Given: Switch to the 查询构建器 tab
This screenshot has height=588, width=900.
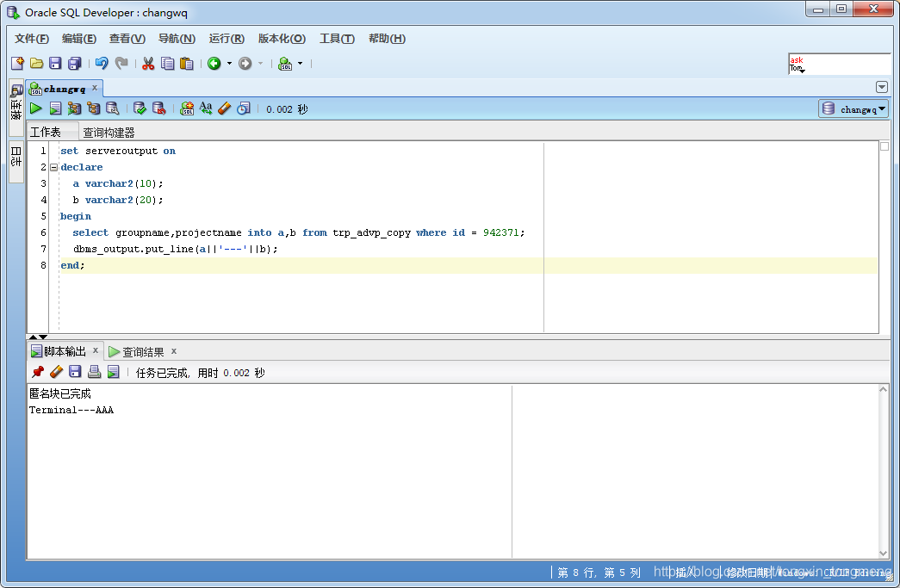Looking at the screenshot, I should (x=109, y=132).
